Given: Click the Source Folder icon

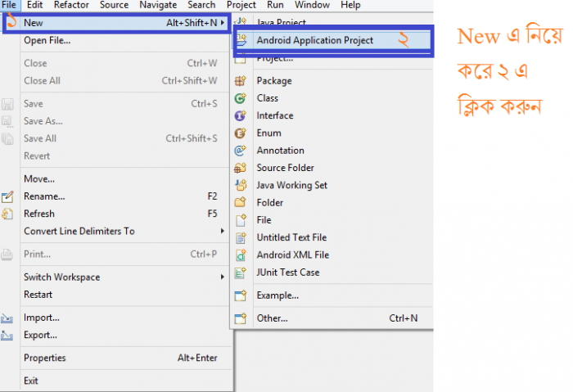Looking at the screenshot, I should click(240, 168).
